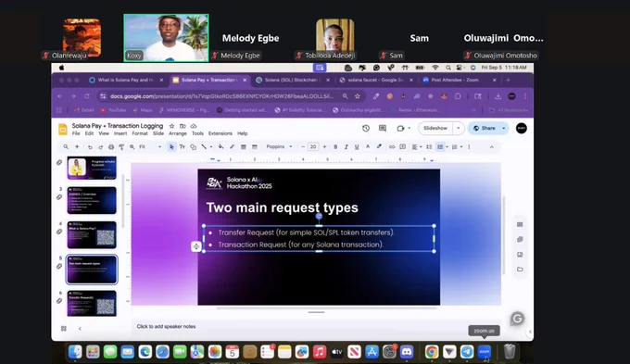This screenshot has height=364, width=630.
Task: Open the Insert menu
Action: click(120, 133)
